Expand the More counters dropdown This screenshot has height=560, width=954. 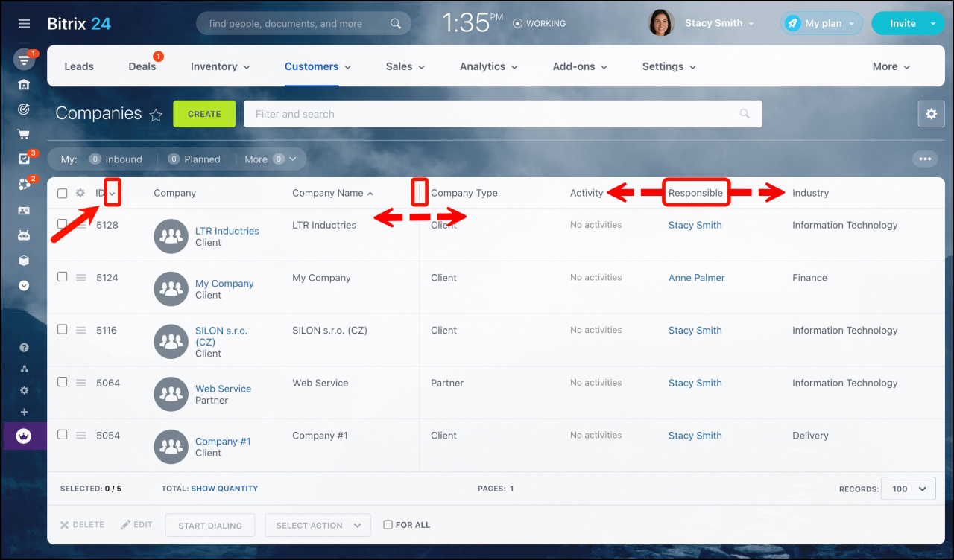point(271,159)
